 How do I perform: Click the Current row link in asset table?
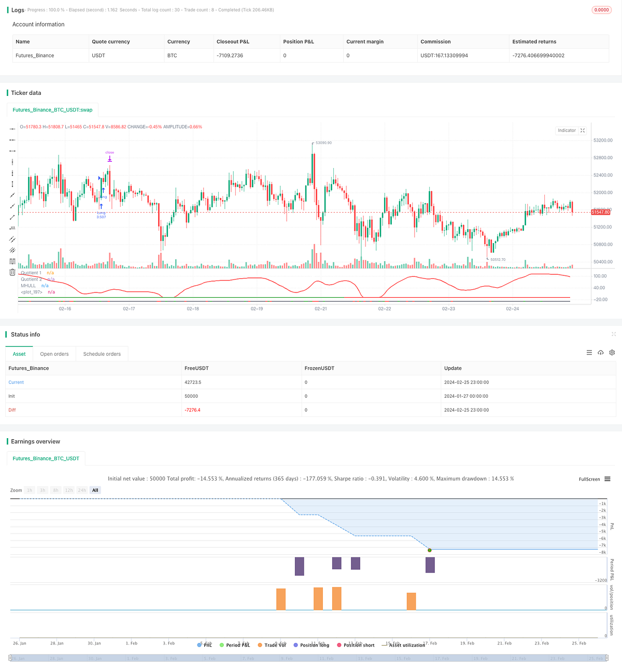(x=16, y=382)
